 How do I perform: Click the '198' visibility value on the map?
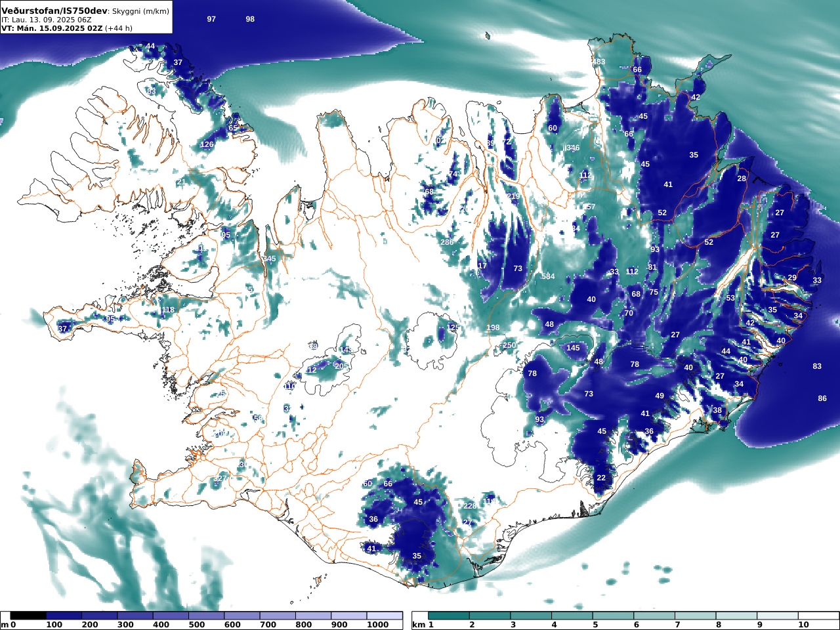click(493, 327)
